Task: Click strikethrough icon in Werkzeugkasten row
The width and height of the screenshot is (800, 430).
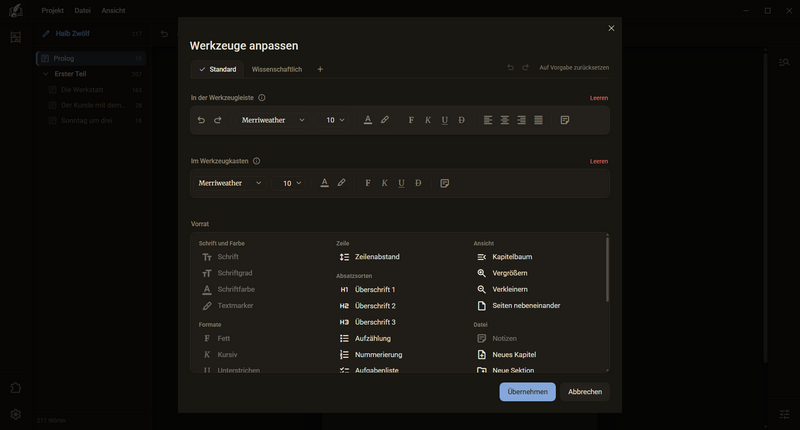Action: 418,183
